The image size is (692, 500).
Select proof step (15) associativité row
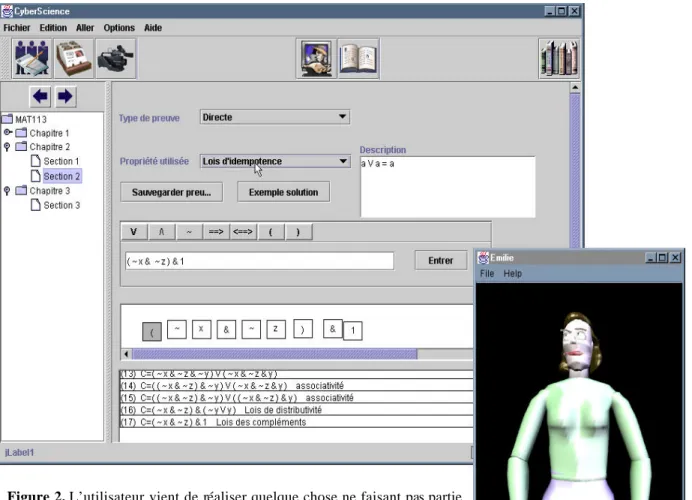point(296,398)
